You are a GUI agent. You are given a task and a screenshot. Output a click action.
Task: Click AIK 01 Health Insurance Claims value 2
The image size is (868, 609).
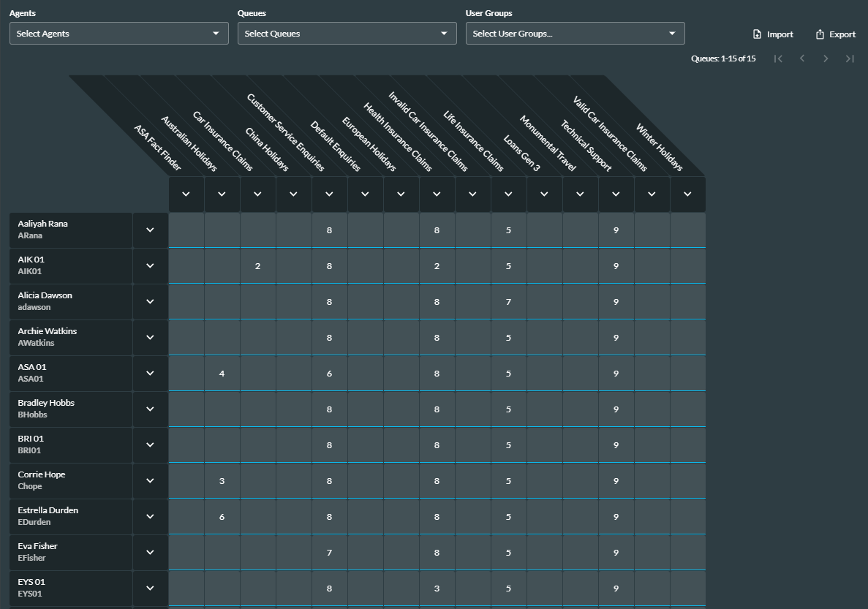pyautogui.click(x=437, y=266)
